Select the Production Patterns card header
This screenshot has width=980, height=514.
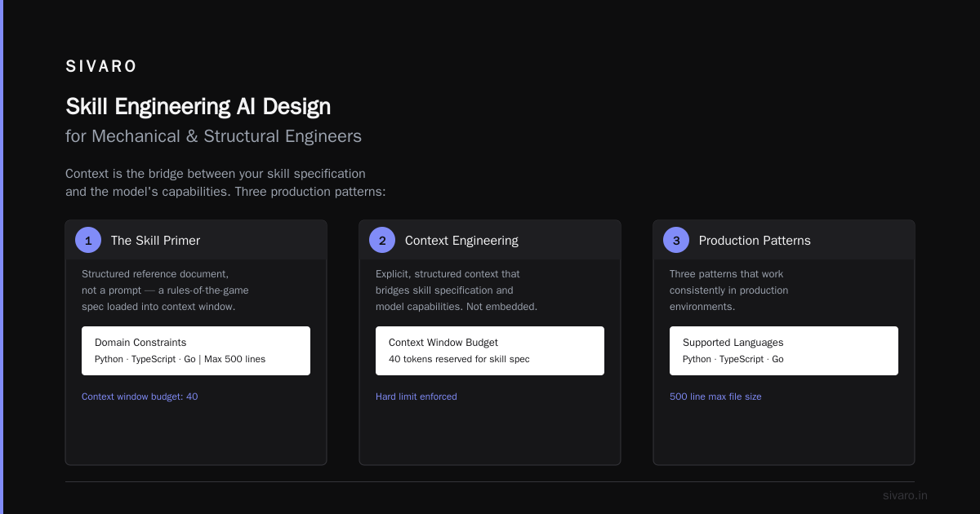[x=784, y=240]
